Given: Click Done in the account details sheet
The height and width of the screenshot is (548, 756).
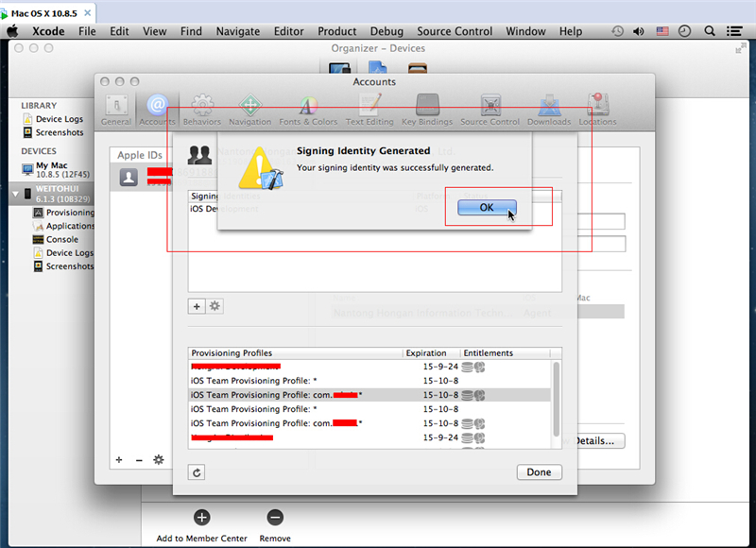Looking at the screenshot, I should click(x=539, y=472).
